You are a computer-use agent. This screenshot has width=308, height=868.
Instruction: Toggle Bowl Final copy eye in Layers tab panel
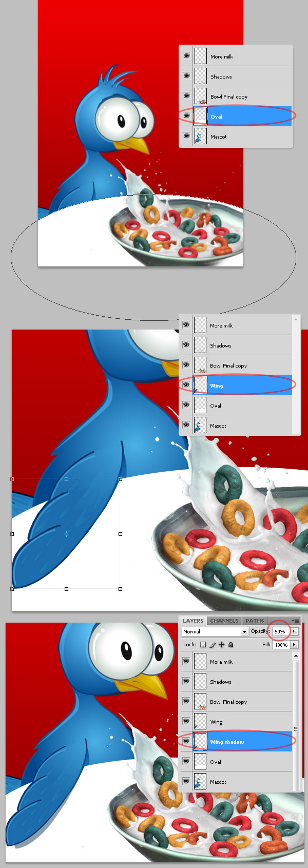186,702
